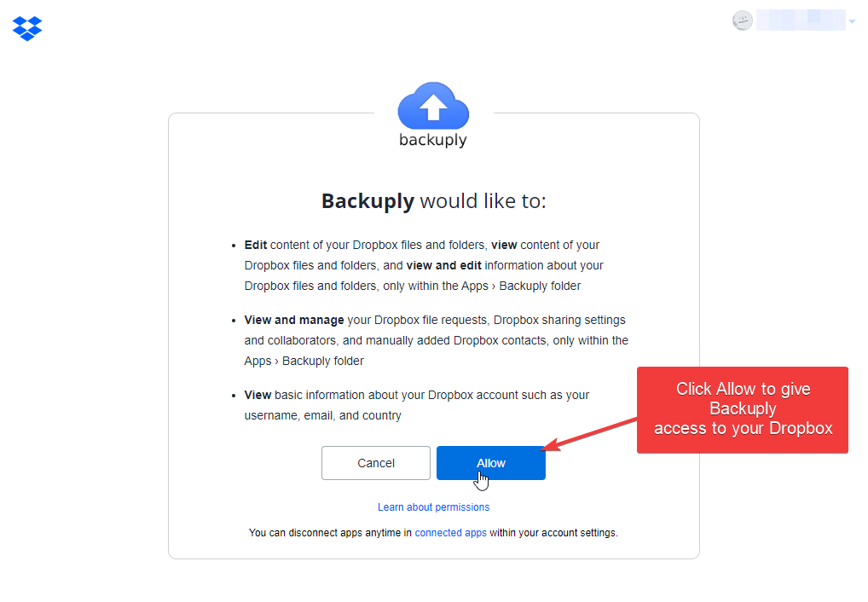
Task: Click the View and manage permission item
Action: (x=437, y=339)
